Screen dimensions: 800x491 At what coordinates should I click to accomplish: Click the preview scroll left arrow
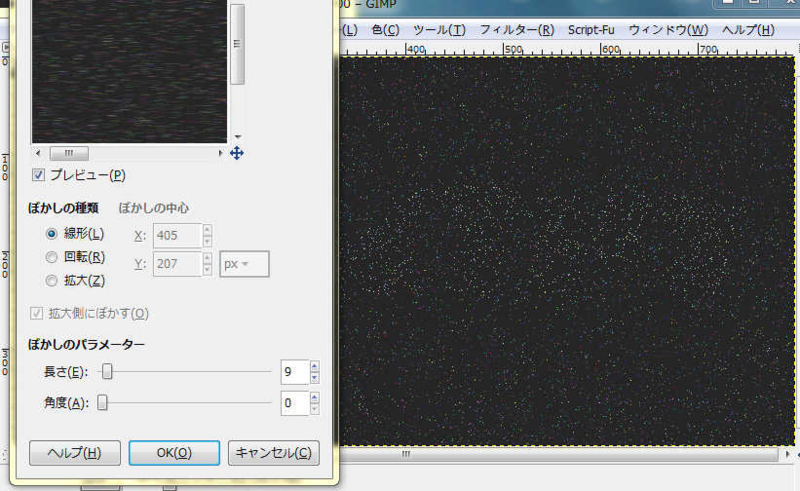pos(38,153)
